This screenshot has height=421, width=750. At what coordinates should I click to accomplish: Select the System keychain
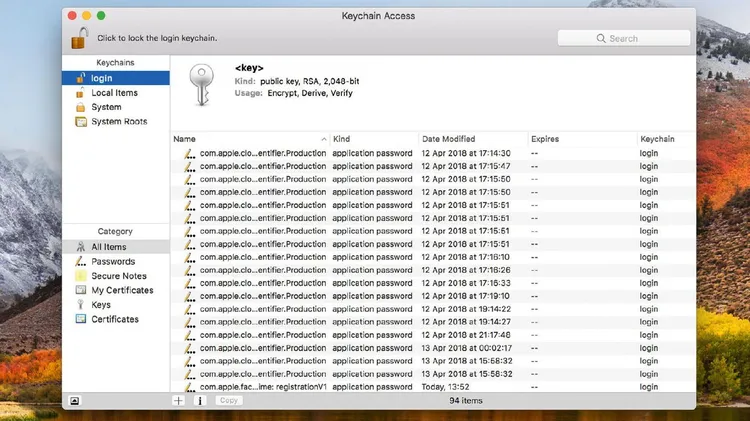point(106,107)
